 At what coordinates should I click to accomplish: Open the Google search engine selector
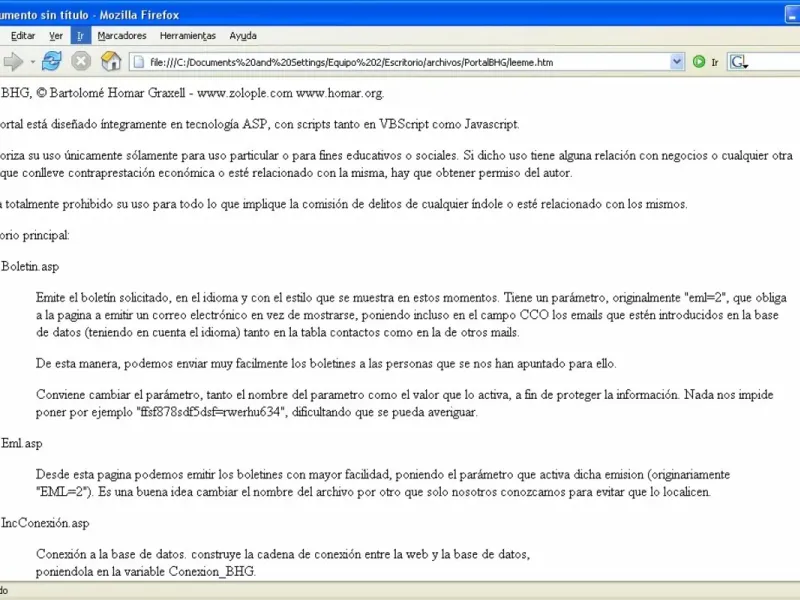[x=738, y=62]
